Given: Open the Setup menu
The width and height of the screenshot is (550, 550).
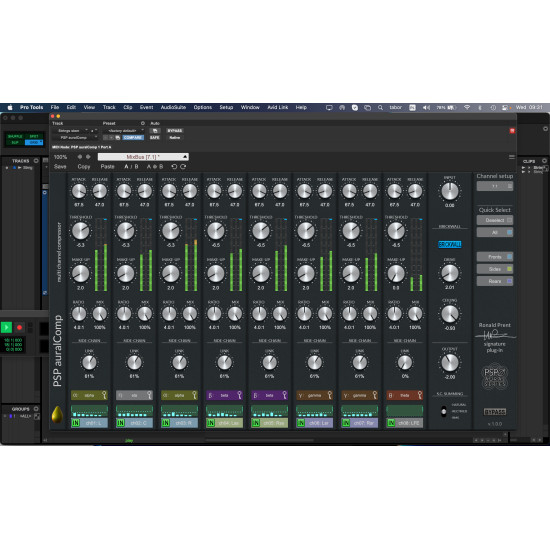Looking at the screenshot, I should coord(226,107).
